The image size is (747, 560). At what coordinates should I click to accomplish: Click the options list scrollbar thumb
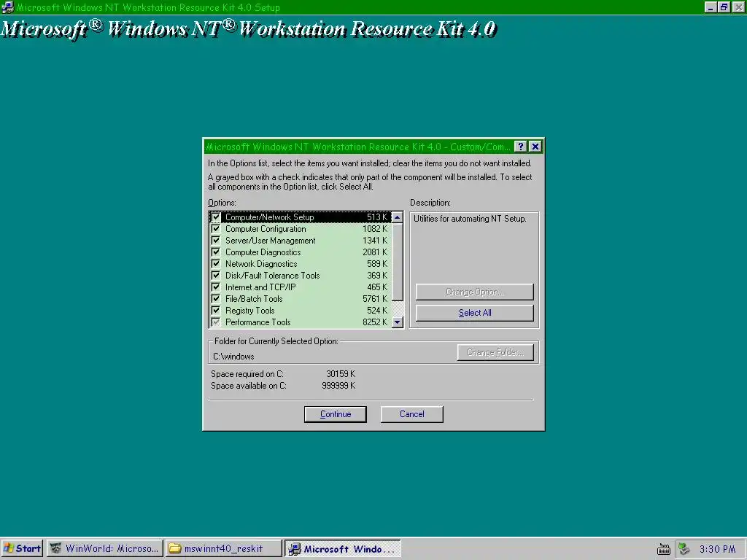click(x=398, y=262)
